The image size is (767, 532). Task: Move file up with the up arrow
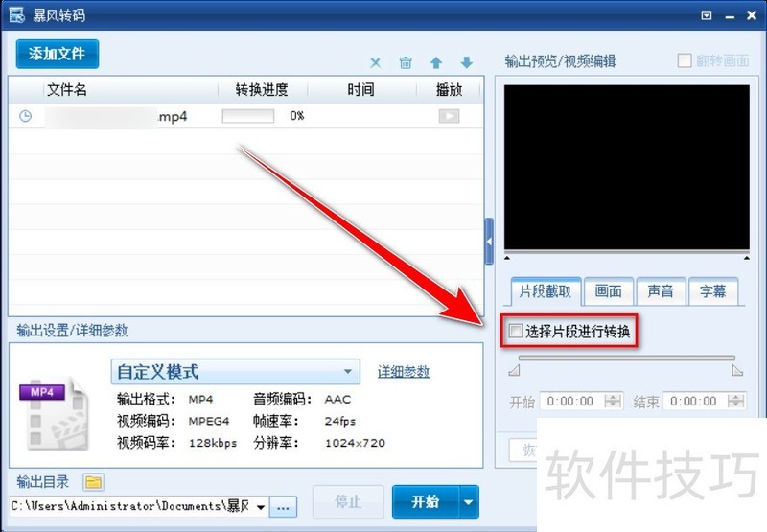tap(436, 62)
